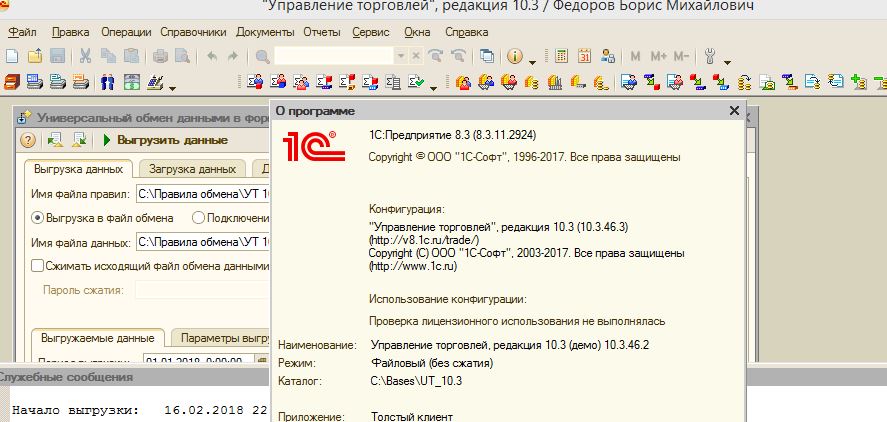Open the Окна menu

point(417,32)
